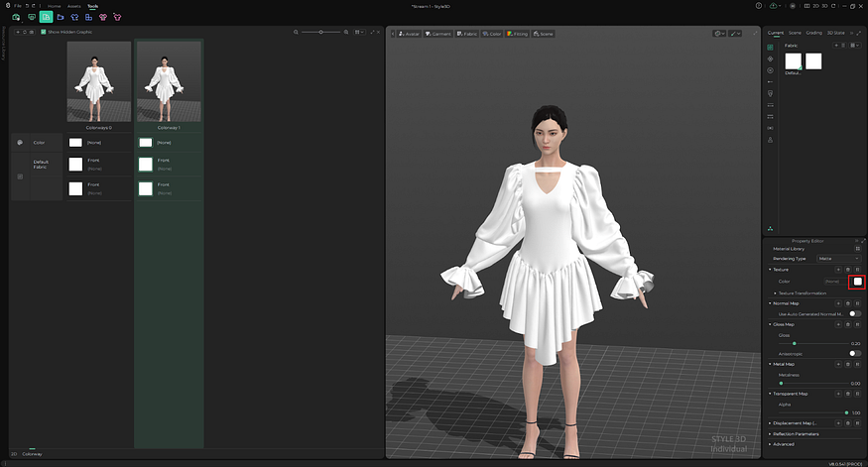Image resolution: width=868 pixels, height=467 pixels.
Task: Click the add icon in the Texture row
Action: (x=837, y=269)
